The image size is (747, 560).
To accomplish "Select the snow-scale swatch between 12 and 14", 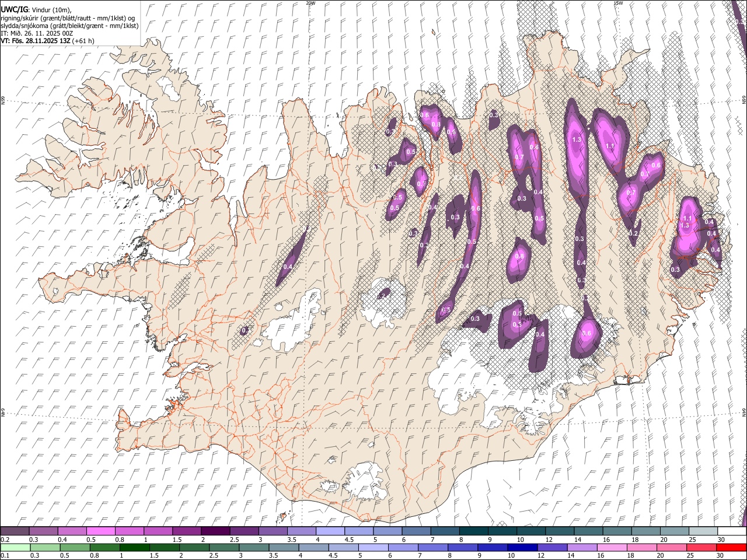I will tap(560, 531).
